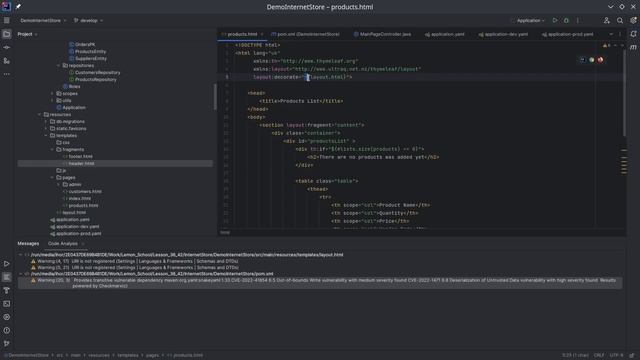Change UTF-8 file encoding
The height and width of the screenshot is (360, 640).
pyautogui.click(x=616, y=356)
